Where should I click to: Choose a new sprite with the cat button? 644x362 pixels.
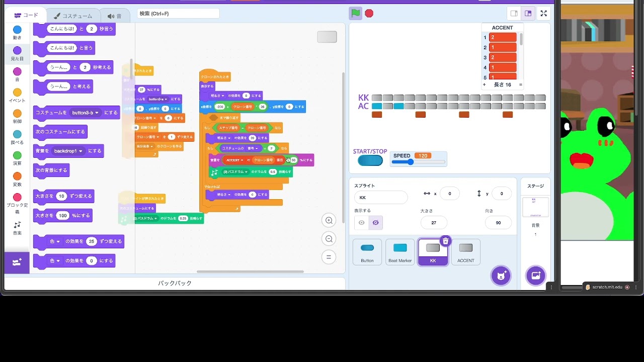pos(501,276)
